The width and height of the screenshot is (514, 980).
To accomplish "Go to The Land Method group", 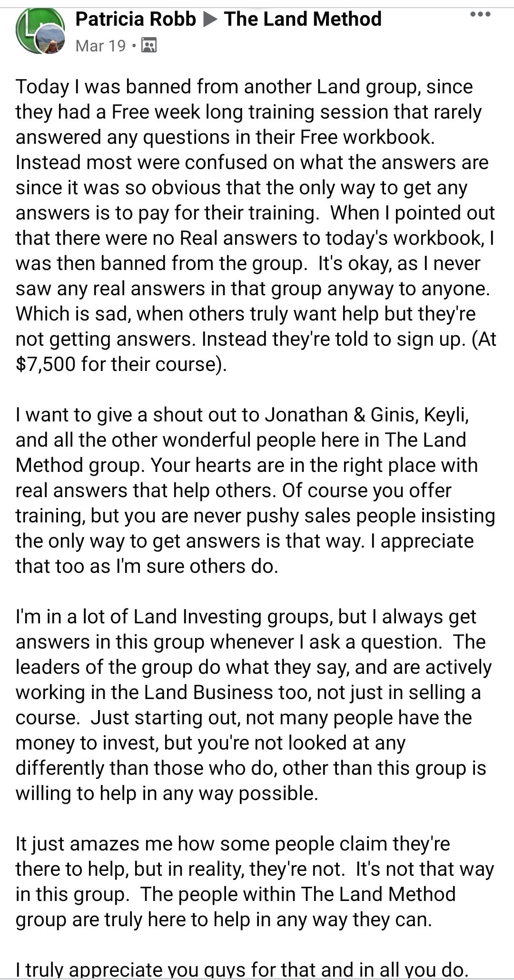I will 303,19.
